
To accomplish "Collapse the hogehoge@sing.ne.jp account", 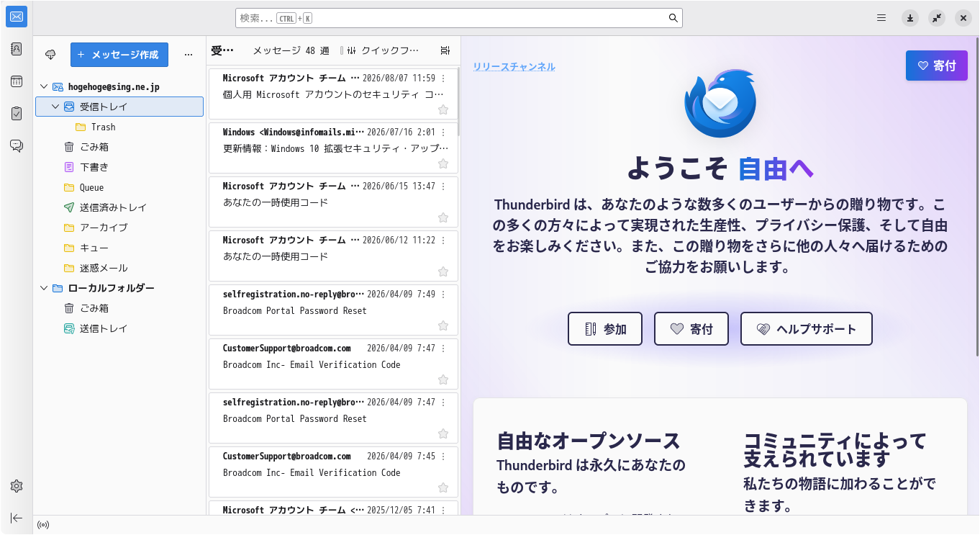I will coord(44,86).
